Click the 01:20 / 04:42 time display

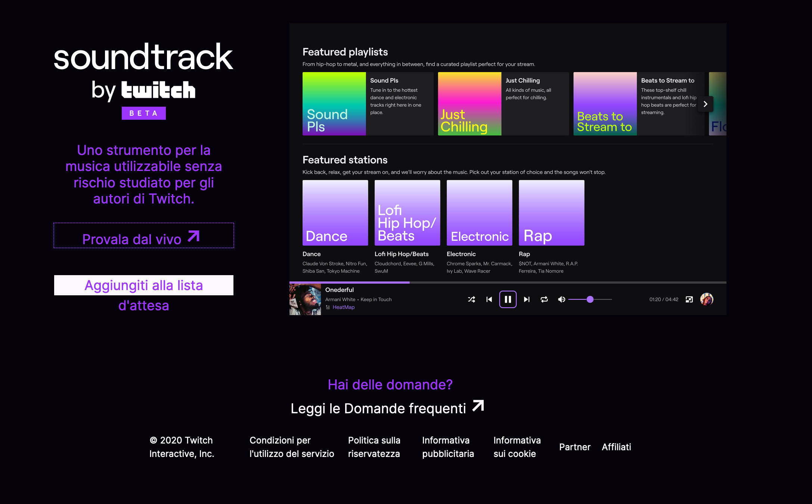664,299
